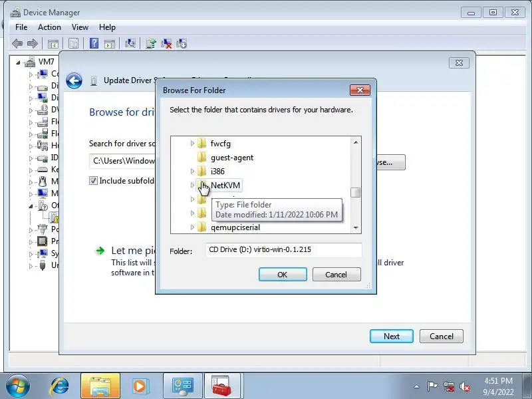Open the File menu
532x399 pixels.
point(21,27)
